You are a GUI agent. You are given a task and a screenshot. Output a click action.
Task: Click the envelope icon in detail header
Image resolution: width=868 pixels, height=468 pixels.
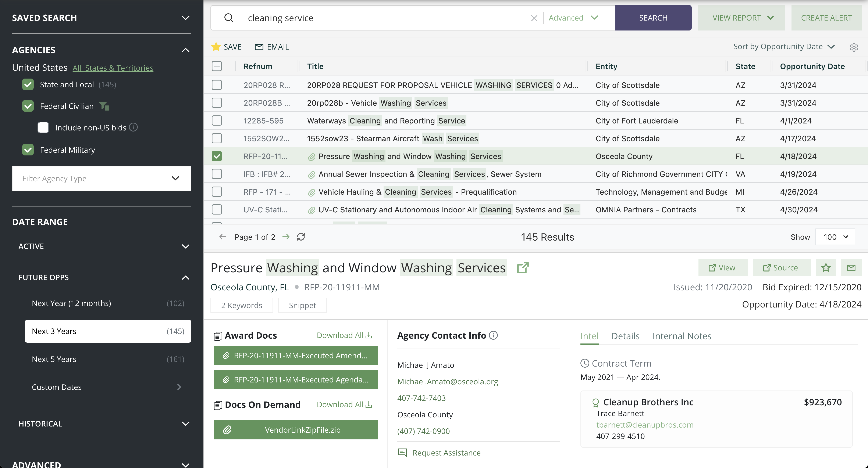(x=851, y=268)
